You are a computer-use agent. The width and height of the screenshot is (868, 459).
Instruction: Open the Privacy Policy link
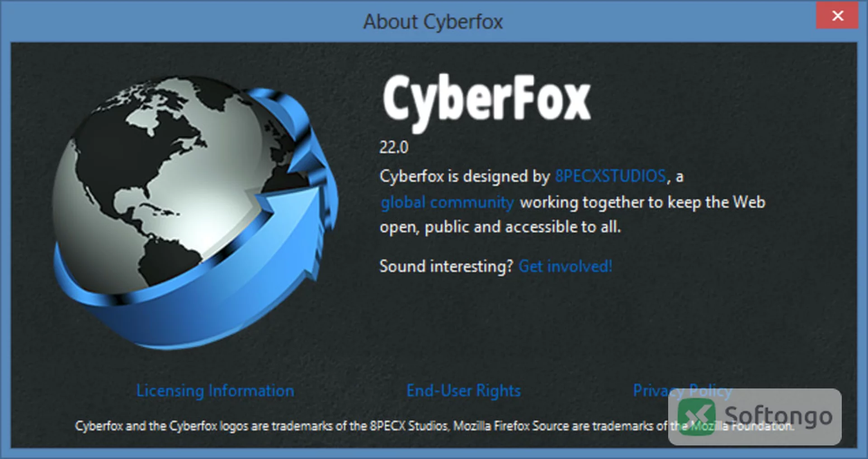click(682, 391)
